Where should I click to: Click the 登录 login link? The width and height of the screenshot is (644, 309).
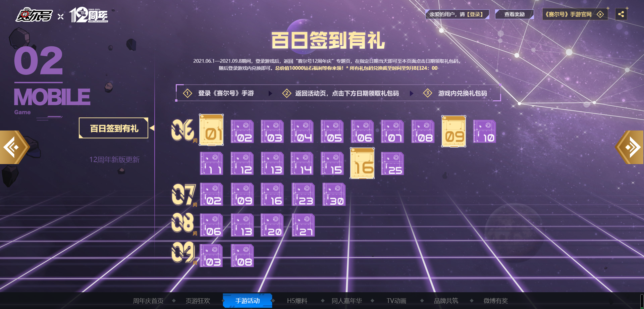point(475,14)
